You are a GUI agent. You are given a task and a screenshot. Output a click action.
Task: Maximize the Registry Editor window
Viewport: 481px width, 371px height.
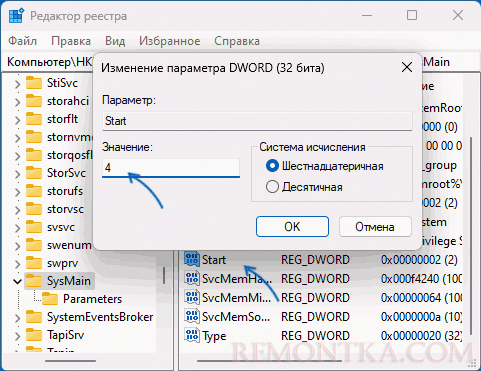click(x=412, y=15)
